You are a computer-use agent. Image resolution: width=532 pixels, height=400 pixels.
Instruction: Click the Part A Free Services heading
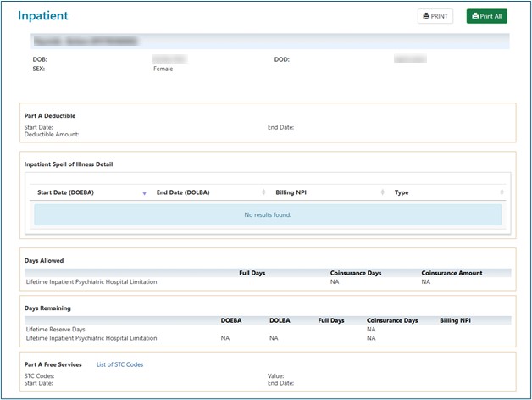[x=53, y=364]
